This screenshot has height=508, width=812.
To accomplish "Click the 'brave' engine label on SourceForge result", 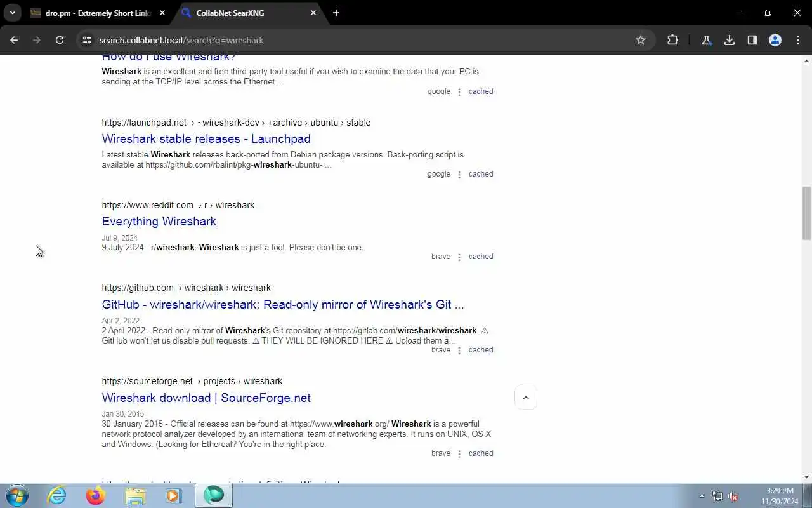I will [441, 453].
